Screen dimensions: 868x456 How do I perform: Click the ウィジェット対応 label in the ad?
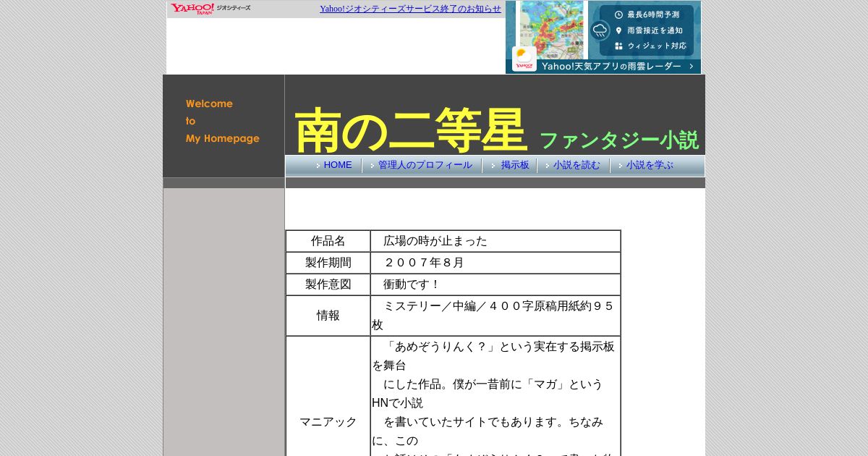tap(657, 46)
